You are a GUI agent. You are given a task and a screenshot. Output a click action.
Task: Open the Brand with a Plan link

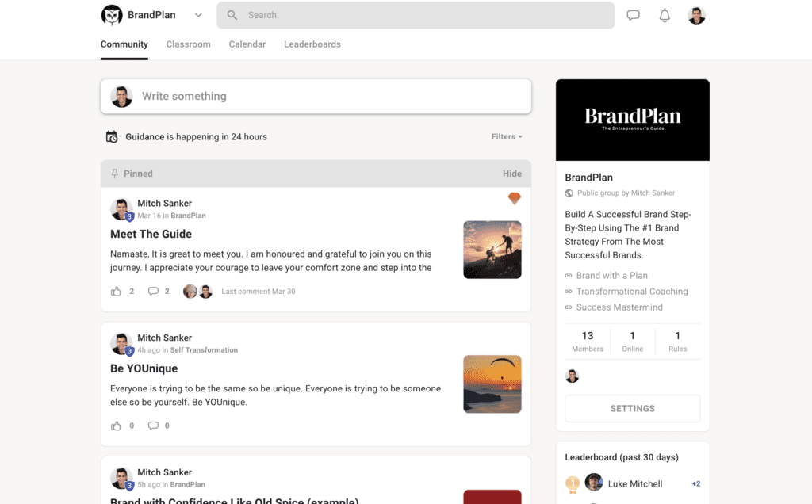[x=611, y=276]
